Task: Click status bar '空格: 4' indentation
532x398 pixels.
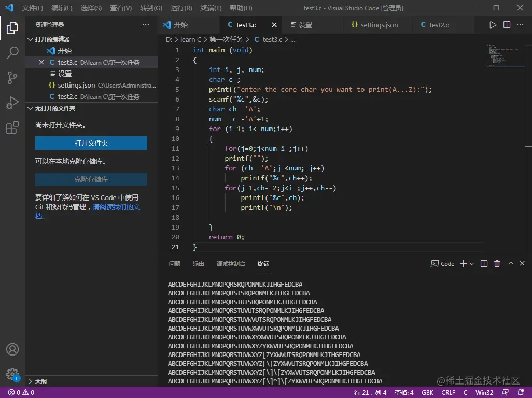Action: click(404, 393)
